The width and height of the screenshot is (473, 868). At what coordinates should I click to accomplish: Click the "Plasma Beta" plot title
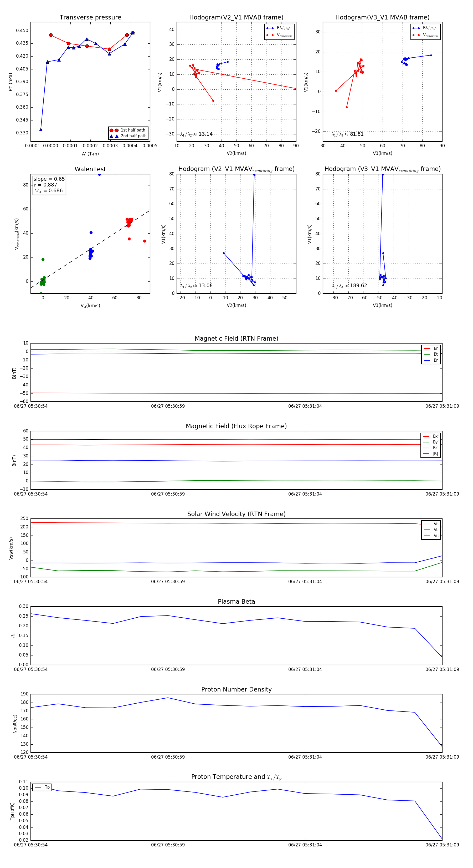pos(236,602)
